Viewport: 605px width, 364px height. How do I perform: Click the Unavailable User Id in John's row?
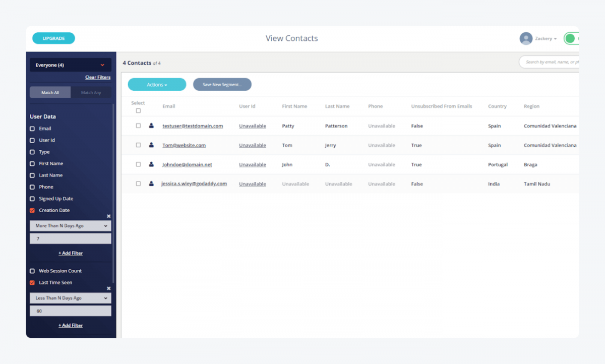point(253,165)
